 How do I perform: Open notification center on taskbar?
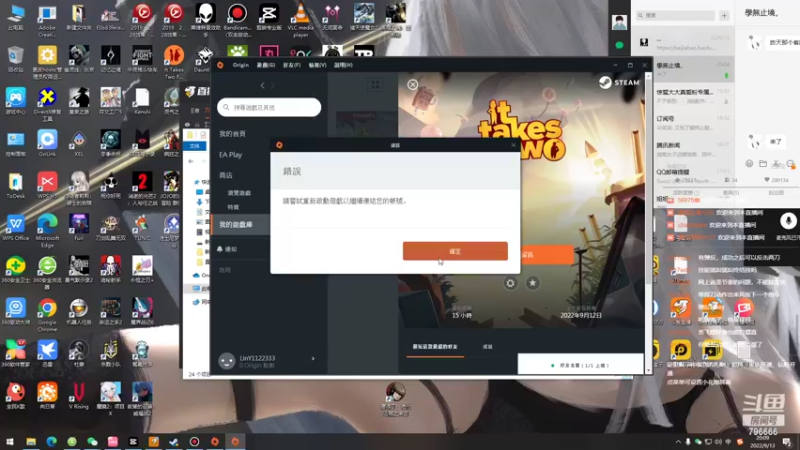tap(787, 442)
